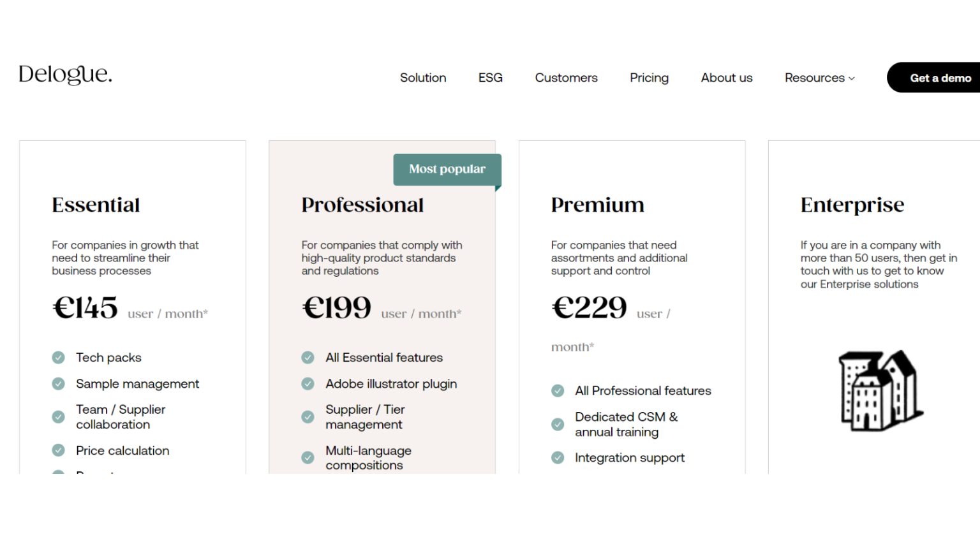Click the checkmark next to Integration support
The image size is (980, 551).
click(x=558, y=458)
